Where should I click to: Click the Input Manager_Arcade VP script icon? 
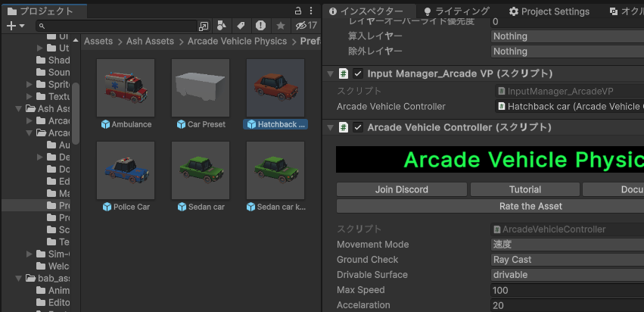[344, 73]
